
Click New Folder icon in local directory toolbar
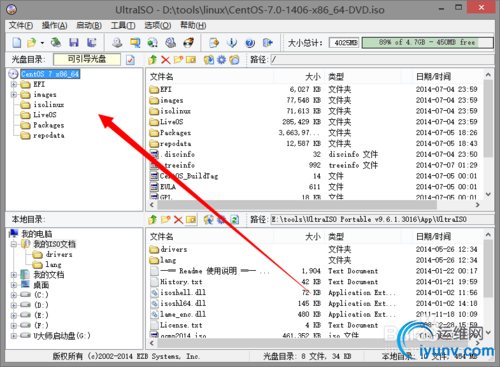(x=166, y=219)
